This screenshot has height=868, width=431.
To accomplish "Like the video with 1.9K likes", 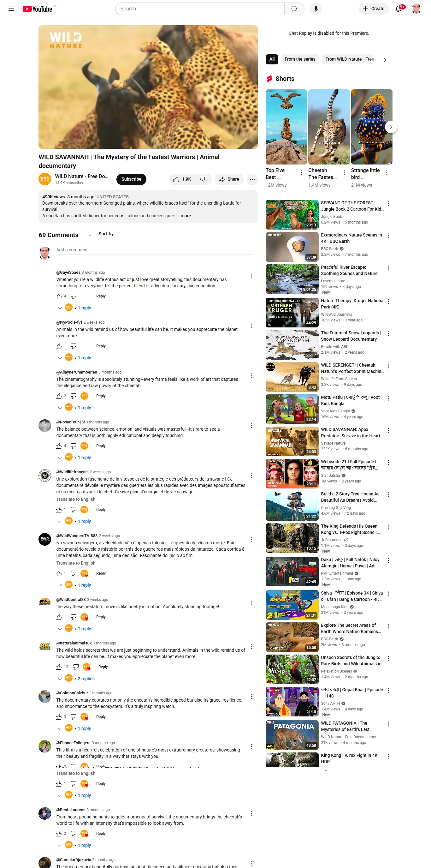I will [182, 179].
